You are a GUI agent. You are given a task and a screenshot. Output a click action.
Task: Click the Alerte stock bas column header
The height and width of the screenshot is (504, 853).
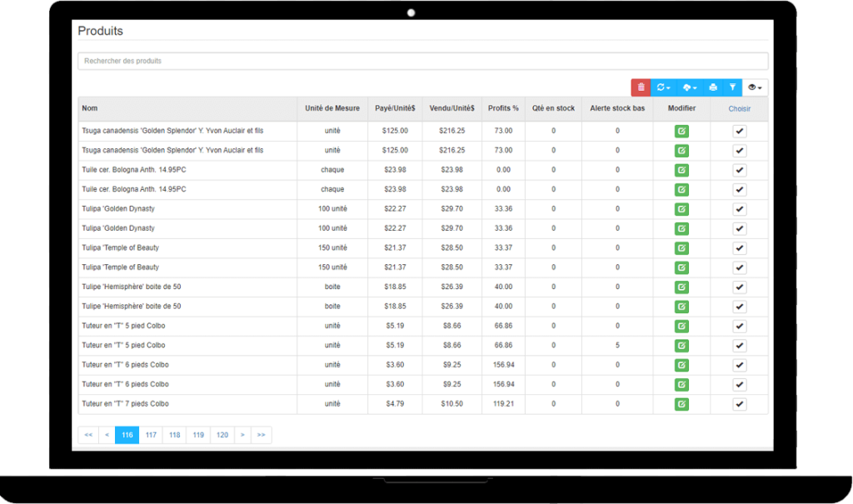click(617, 108)
